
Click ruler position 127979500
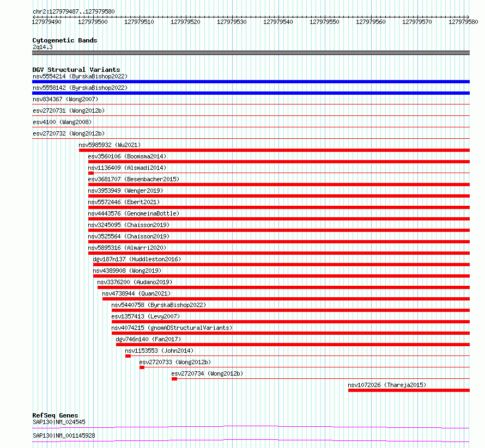coord(93,22)
